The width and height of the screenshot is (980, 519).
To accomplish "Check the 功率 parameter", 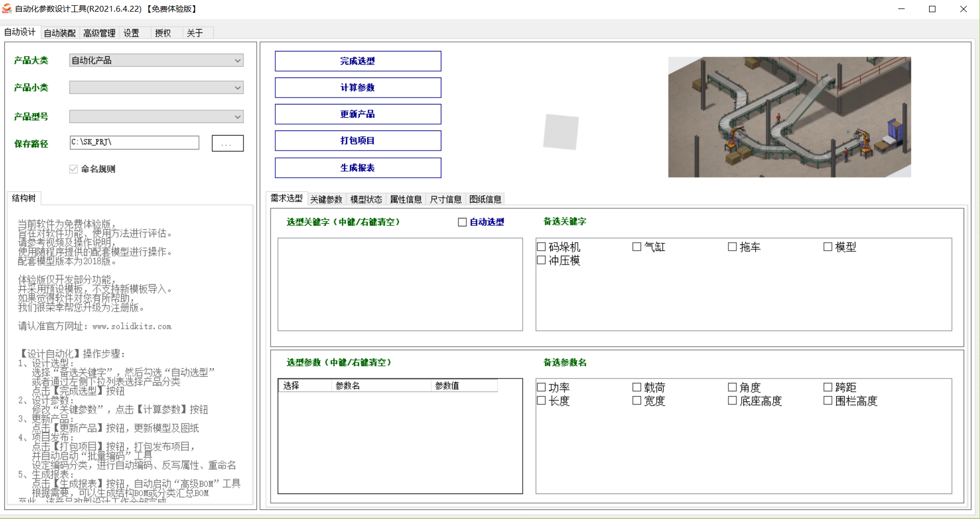I will (x=541, y=387).
